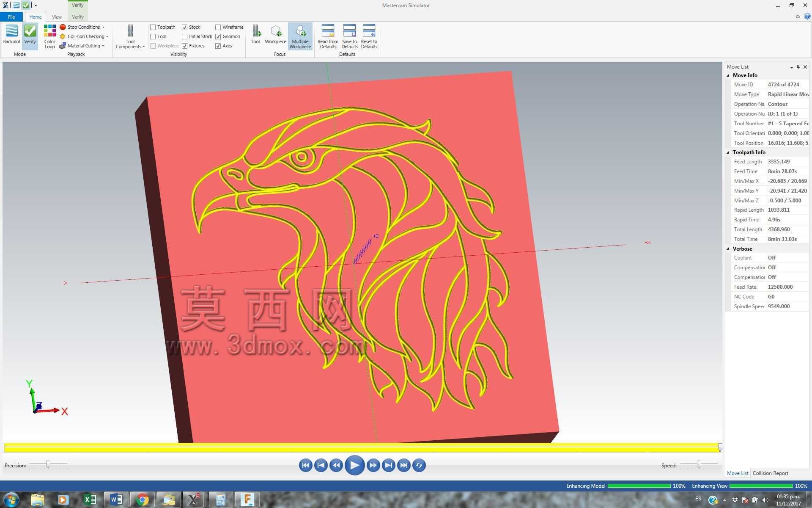Open quick access toolbar dropdown

[x=36, y=6]
